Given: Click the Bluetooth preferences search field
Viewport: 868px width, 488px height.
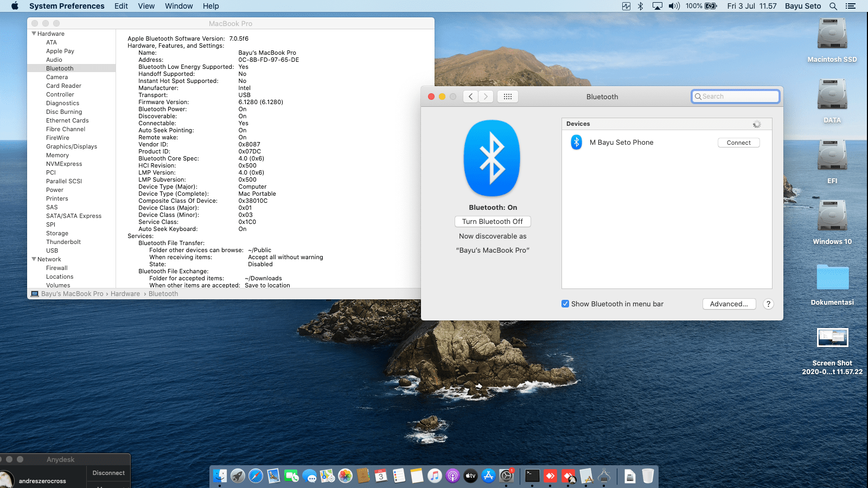Looking at the screenshot, I should click(736, 97).
